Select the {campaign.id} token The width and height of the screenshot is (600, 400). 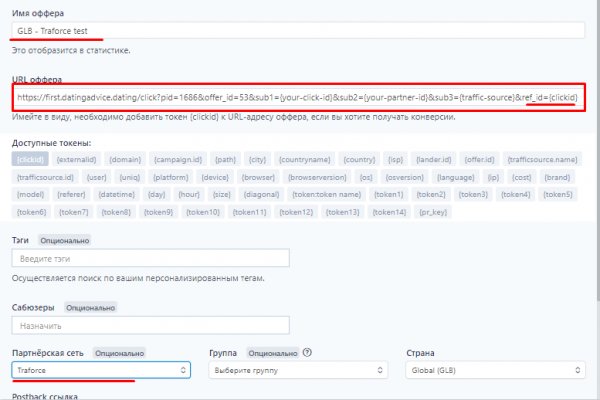pyautogui.click(x=180, y=158)
